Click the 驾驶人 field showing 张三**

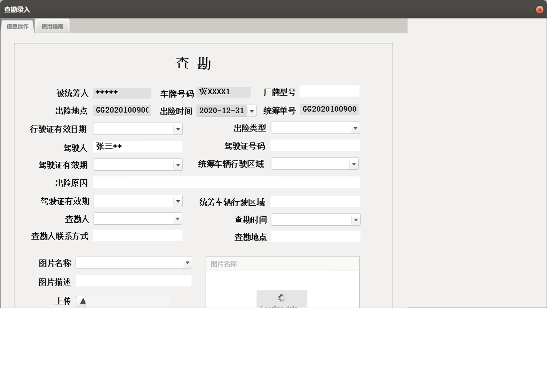[x=138, y=146]
